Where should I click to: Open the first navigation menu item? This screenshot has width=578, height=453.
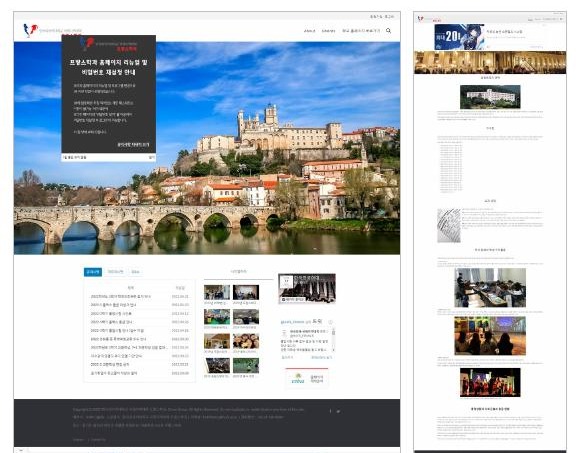[310, 31]
